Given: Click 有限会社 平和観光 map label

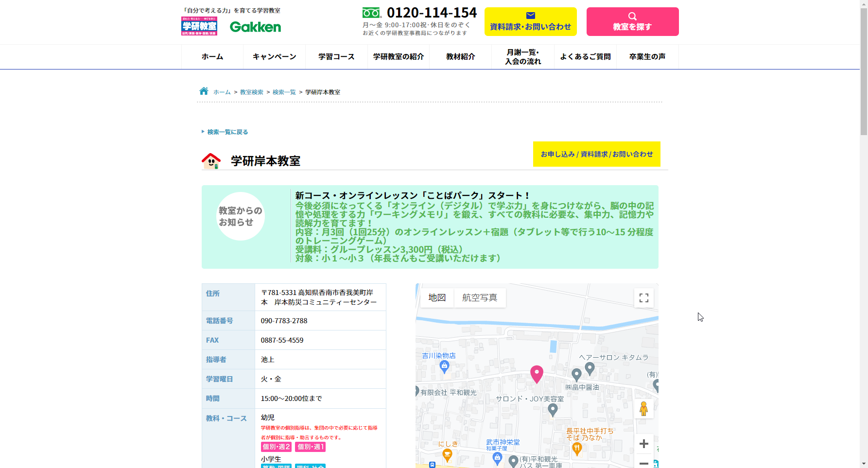Looking at the screenshot, I should coord(449,393).
